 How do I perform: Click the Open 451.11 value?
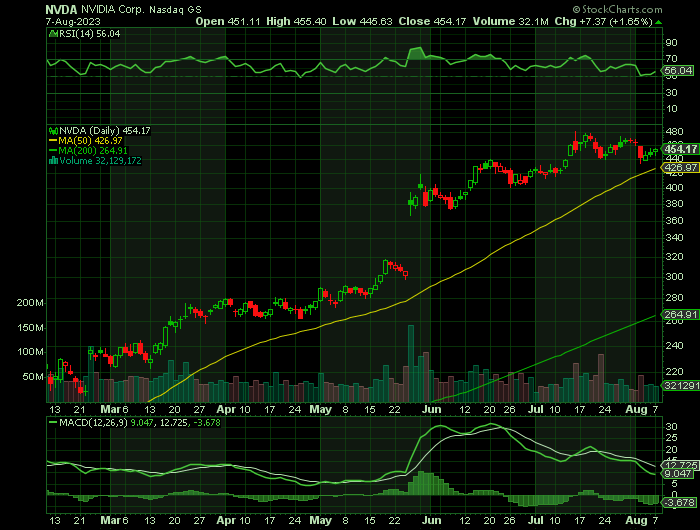click(x=228, y=21)
